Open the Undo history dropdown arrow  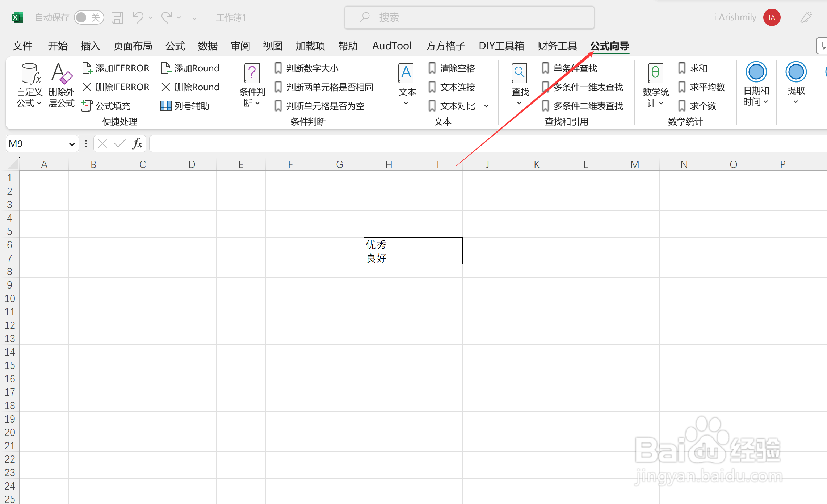tap(151, 18)
